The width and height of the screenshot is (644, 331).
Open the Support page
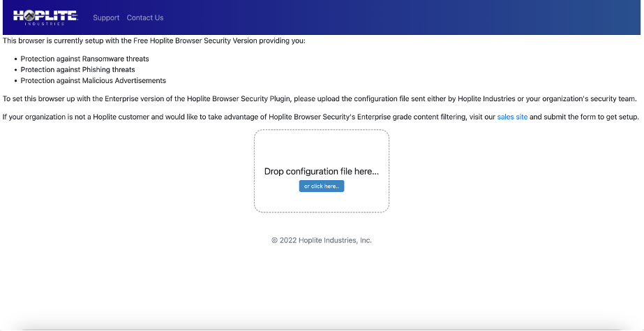(x=106, y=17)
